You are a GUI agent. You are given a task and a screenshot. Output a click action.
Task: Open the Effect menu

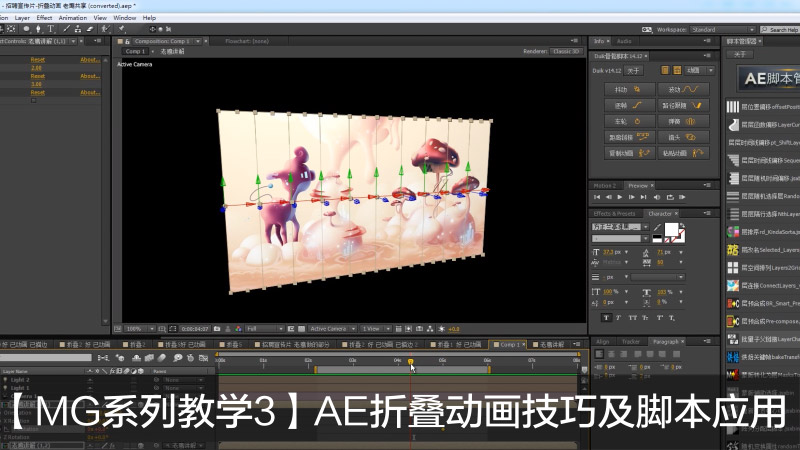point(44,17)
